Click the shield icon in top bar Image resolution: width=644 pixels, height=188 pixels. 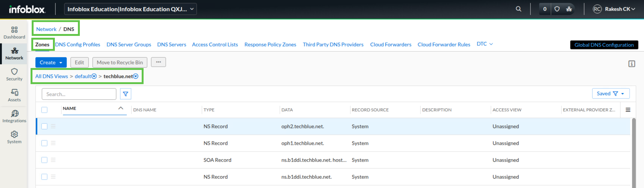point(557,9)
